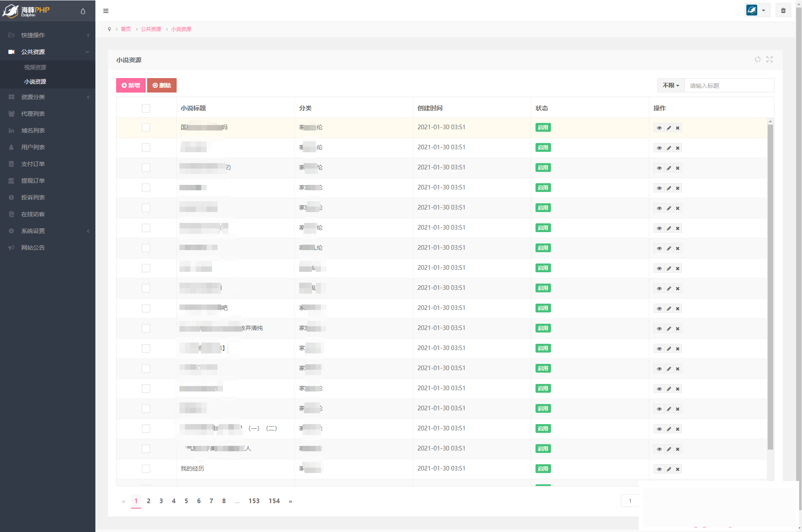Open the 不限 filter dropdown
Screen dimensions: 802x532
[x=671, y=85]
